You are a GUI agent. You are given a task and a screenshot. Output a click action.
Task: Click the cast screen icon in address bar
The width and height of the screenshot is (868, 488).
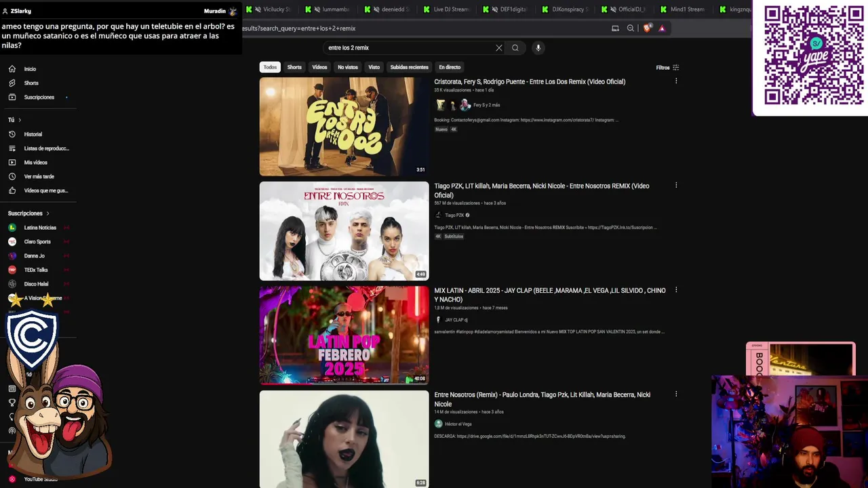[x=615, y=28]
